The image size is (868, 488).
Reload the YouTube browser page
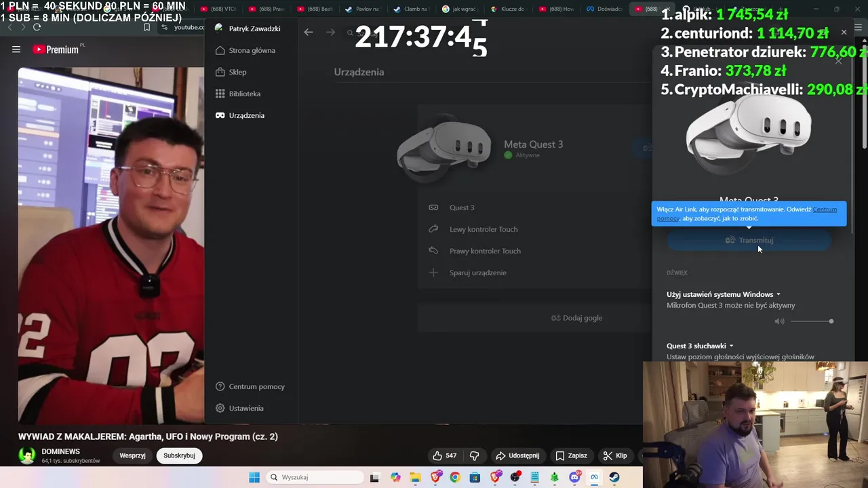coord(37,27)
